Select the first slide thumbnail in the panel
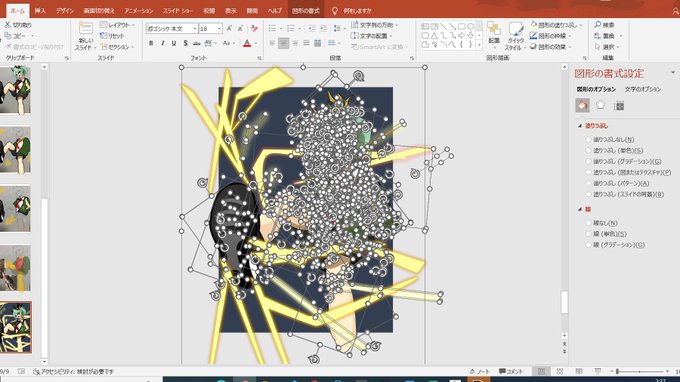Screen dimensions: 680x382 pyautogui.click(x=15, y=90)
